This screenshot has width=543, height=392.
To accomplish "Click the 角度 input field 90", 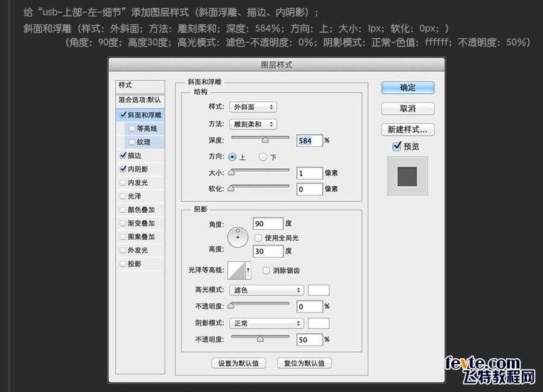I will pos(268,224).
